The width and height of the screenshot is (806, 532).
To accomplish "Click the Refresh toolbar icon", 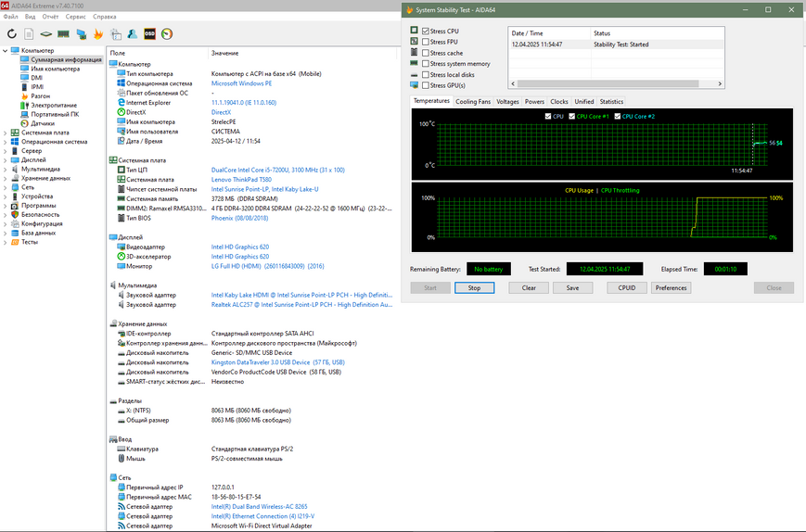I will click(11, 34).
